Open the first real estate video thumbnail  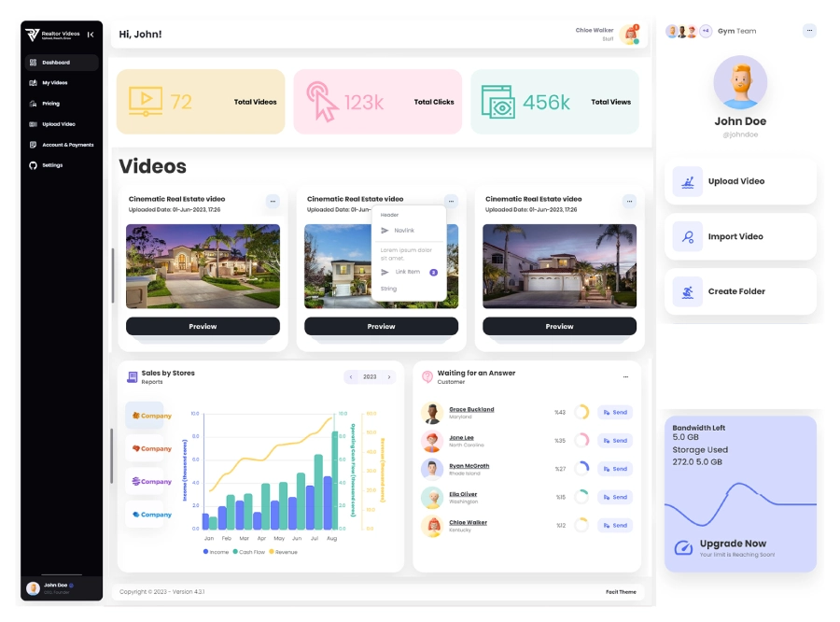coord(203,266)
